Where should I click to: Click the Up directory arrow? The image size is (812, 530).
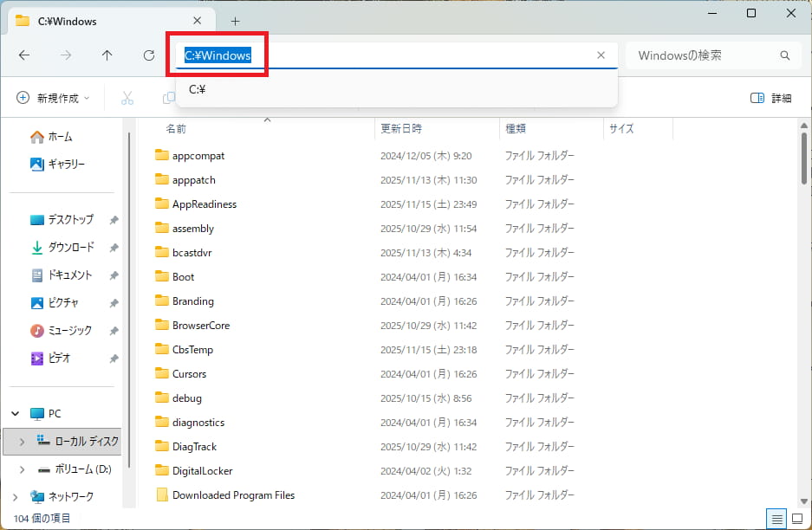click(x=107, y=55)
